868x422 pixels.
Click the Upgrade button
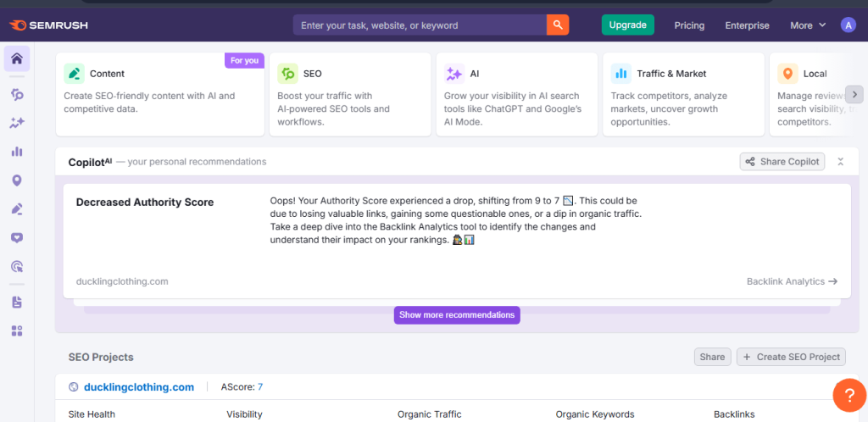click(x=628, y=25)
